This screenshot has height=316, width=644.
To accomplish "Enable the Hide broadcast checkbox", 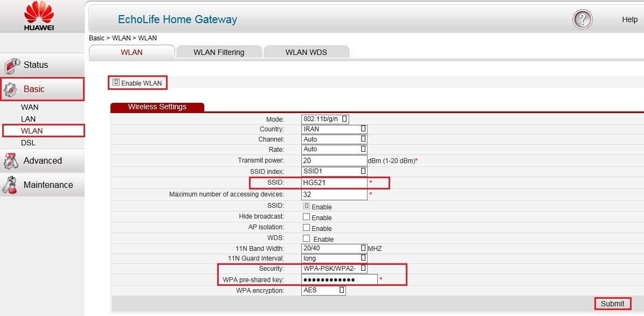I will click(x=306, y=217).
